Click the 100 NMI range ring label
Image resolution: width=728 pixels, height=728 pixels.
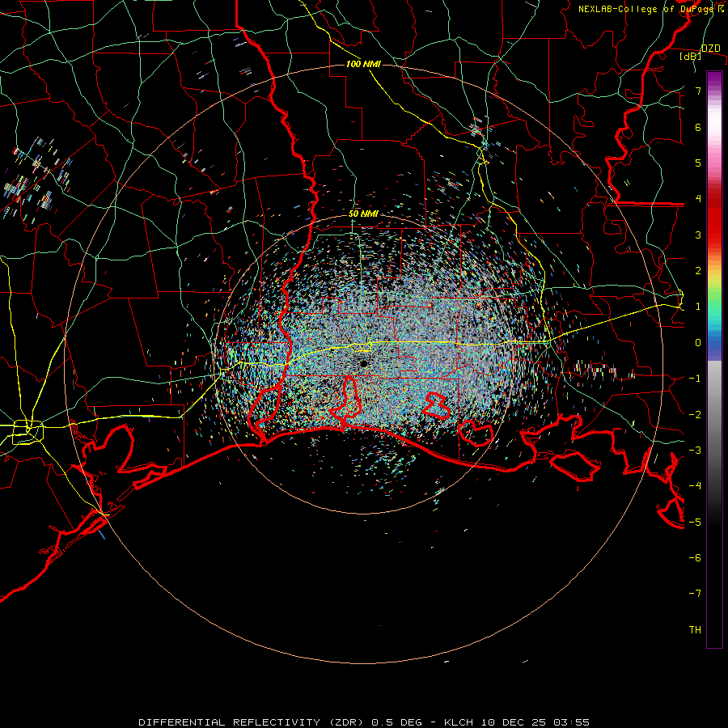point(363,64)
